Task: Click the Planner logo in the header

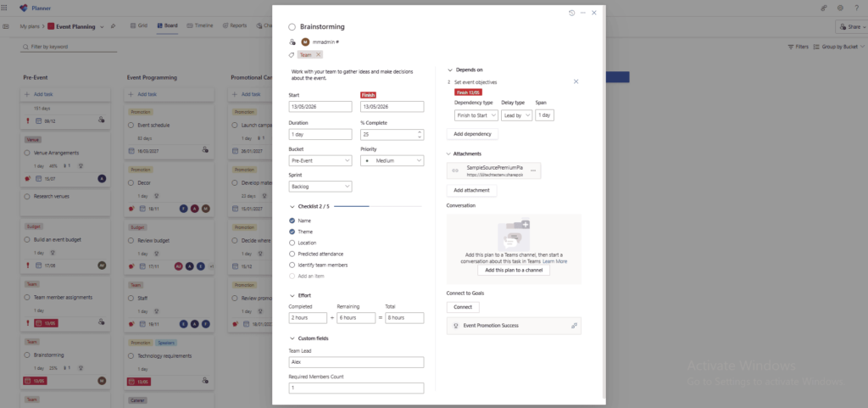Action: tap(23, 8)
